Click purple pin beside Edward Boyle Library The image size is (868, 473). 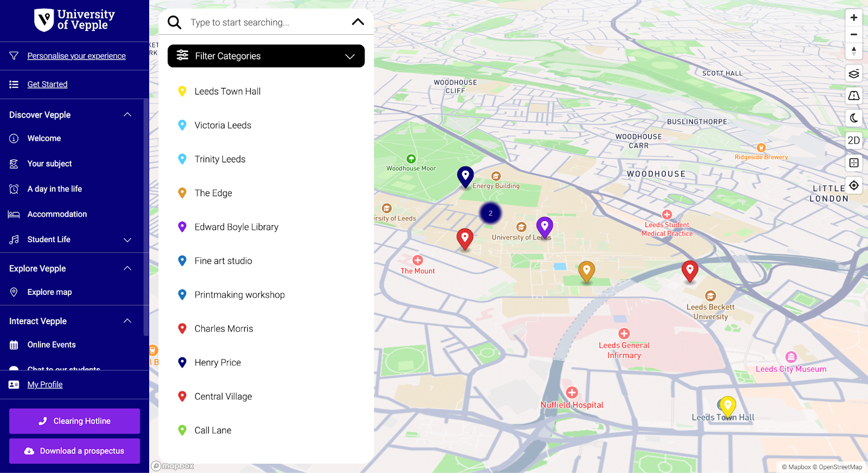[x=182, y=226]
